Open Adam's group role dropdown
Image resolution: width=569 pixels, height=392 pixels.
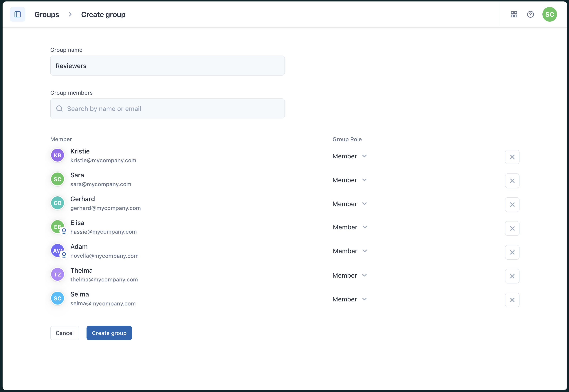coord(350,251)
